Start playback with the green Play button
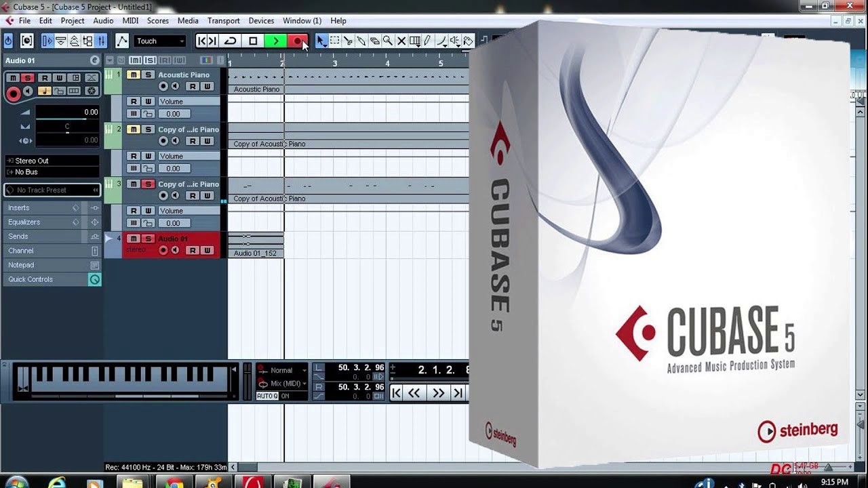This screenshot has height=488, width=868. click(275, 41)
